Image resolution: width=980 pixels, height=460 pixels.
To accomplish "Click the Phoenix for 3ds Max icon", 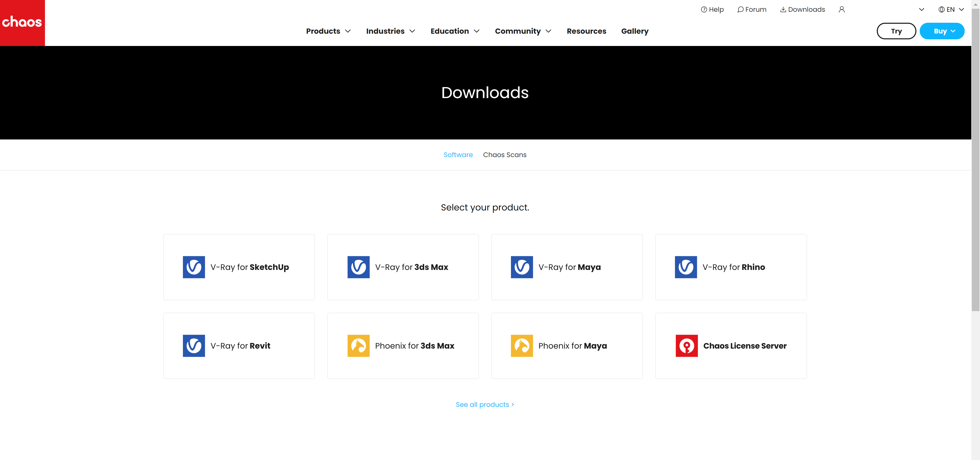I will 358,346.
